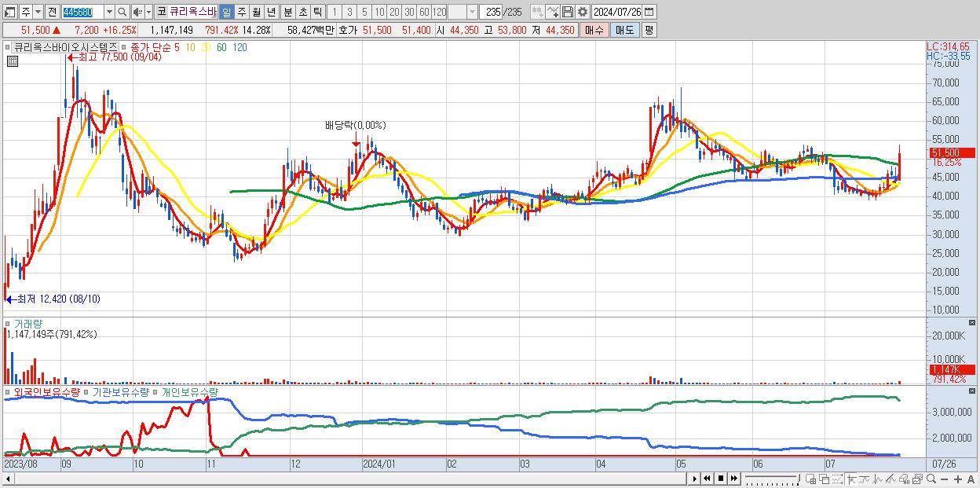The image size is (980, 488).
Task: Toggle the checkbox before chart stock name
Action: [x=8, y=47]
